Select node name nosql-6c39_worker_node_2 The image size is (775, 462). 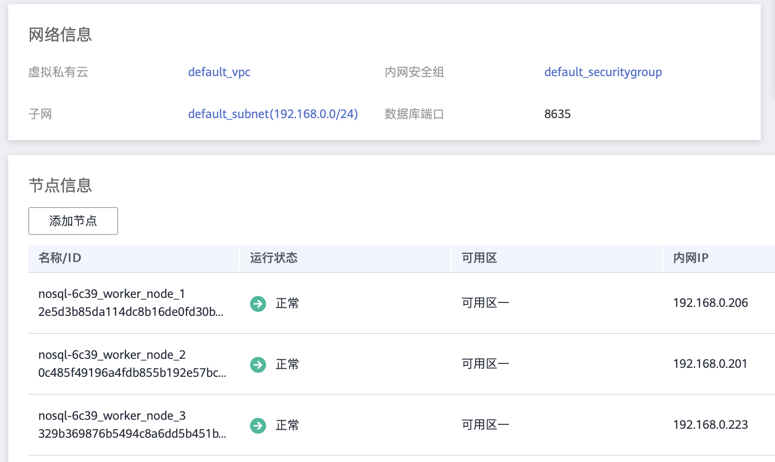coord(112,355)
